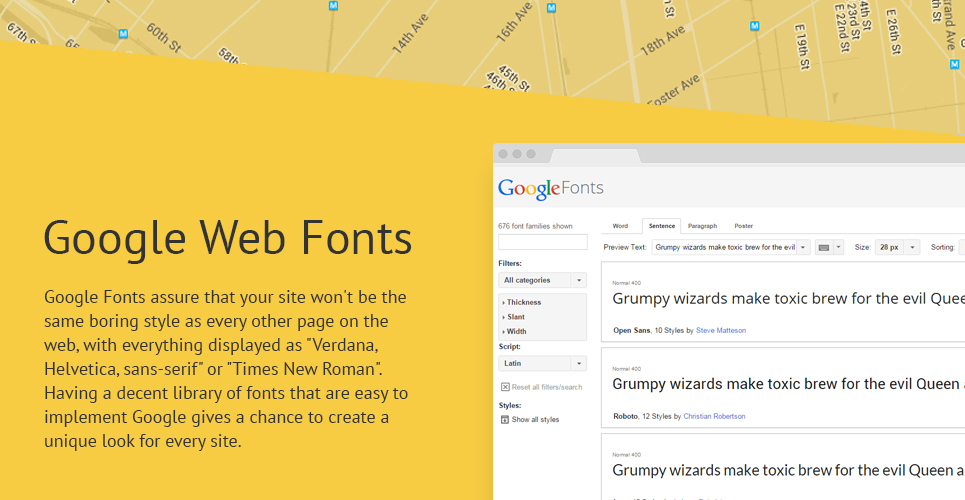The width and height of the screenshot is (965, 500).
Task: Click the third font card preview sentence
Action: click(788, 470)
